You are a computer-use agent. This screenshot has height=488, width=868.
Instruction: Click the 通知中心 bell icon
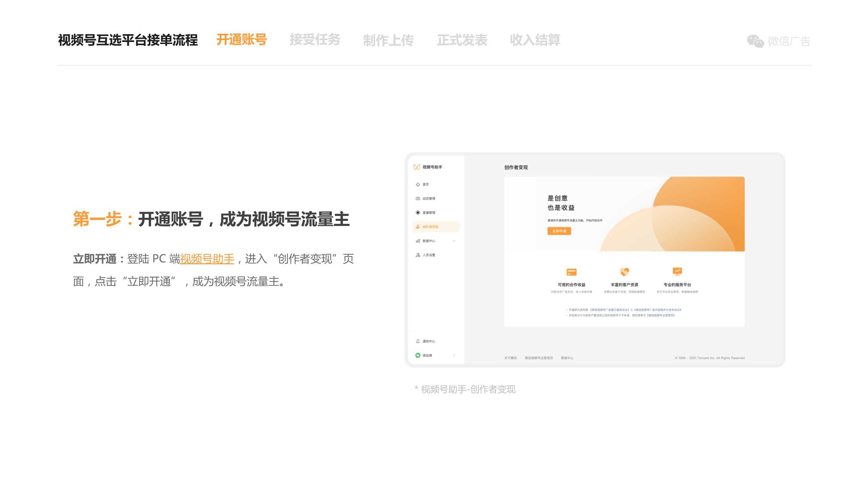click(418, 341)
